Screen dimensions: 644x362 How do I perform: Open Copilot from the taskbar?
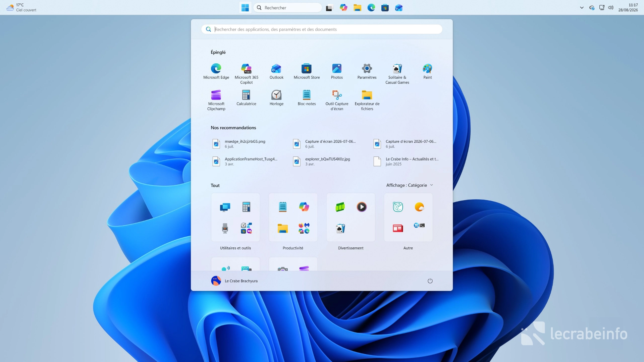(x=343, y=8)
